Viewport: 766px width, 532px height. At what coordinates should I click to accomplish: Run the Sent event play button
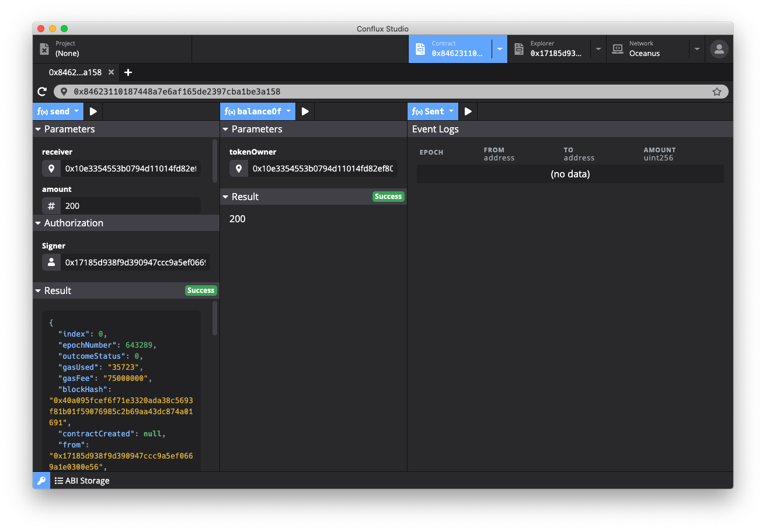(468, 111)
